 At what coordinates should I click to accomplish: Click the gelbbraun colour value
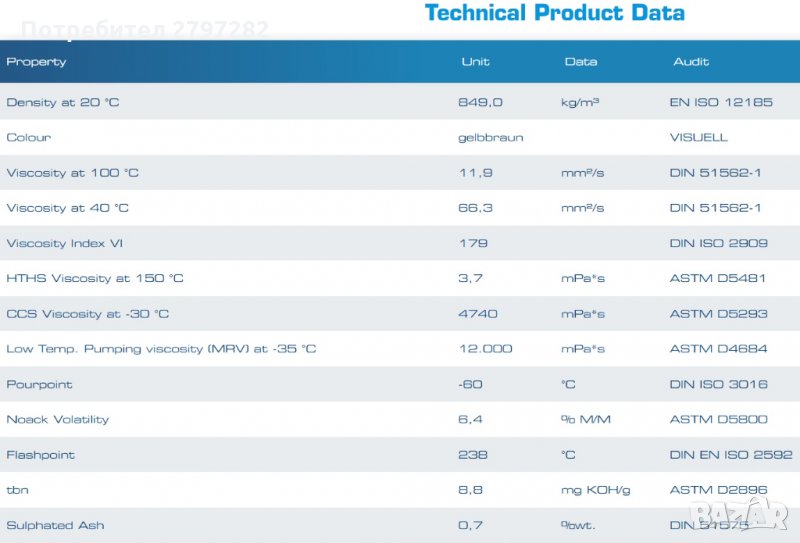(x=490, y=137)
